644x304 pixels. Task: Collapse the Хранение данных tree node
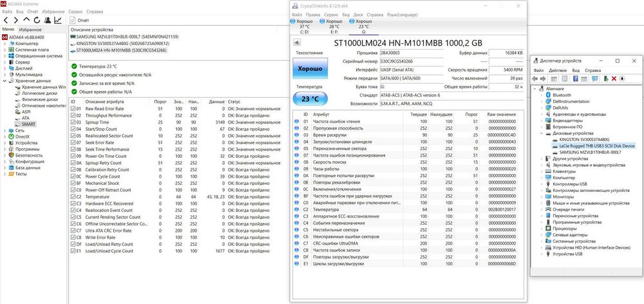click(5, 81)
